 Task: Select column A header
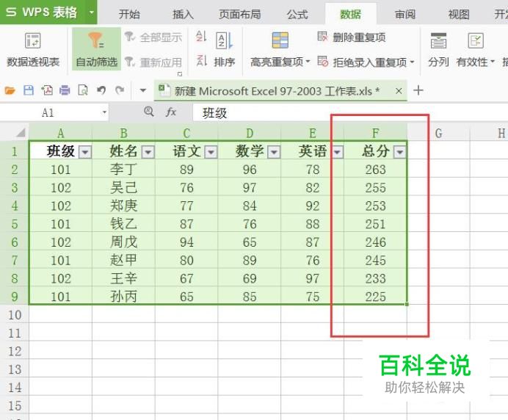pos(61,133)
